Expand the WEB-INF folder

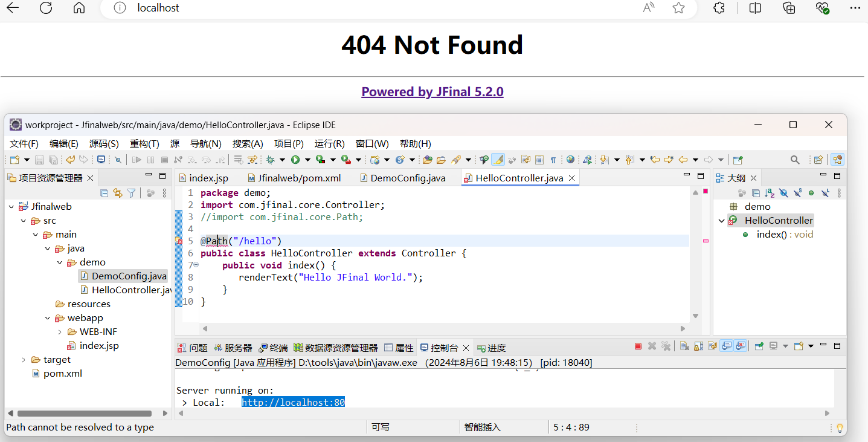tap(60, 332)
